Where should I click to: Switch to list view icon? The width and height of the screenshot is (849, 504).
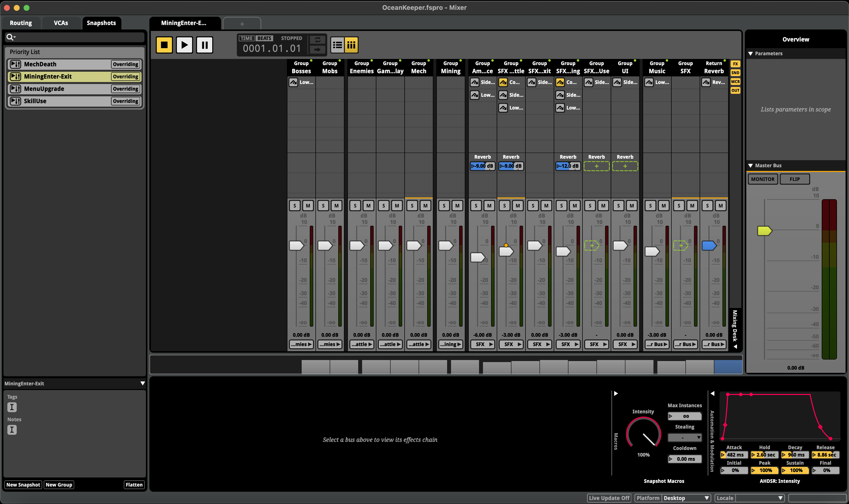(x=337, y=45)
